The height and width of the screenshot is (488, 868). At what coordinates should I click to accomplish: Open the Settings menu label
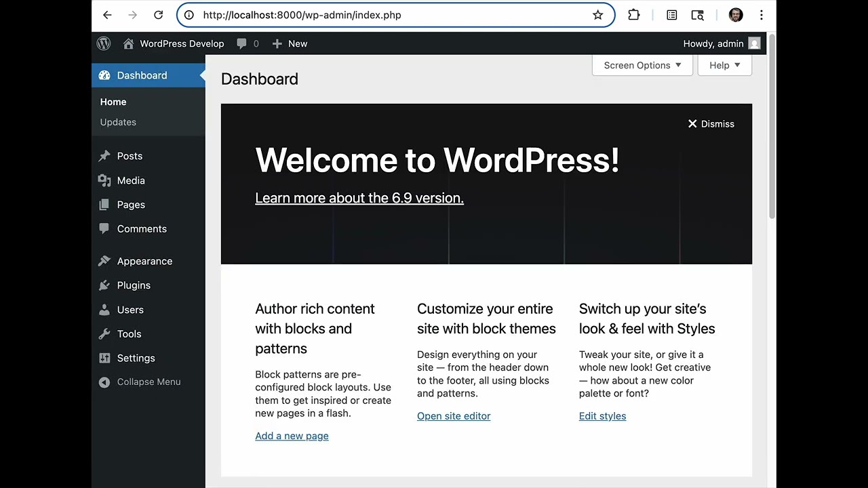(x=136, y=358)
